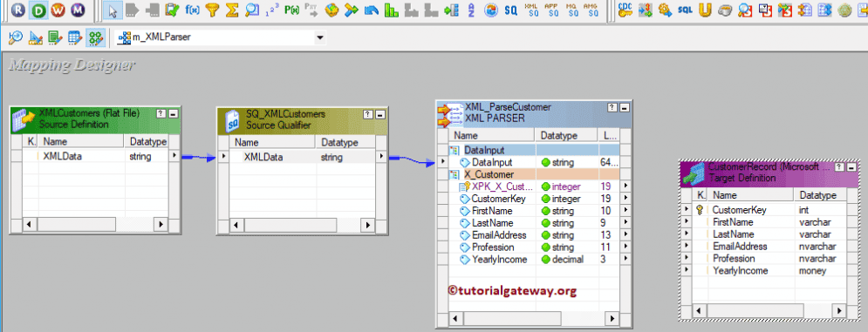Screen dimensions: 868x332
Task: Click input arrow of FirstName target column
Action: (687, 222)
